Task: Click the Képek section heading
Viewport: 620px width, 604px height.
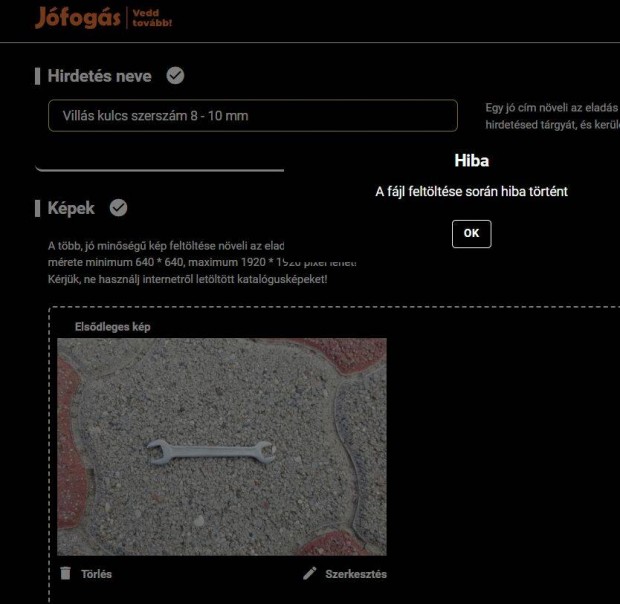Action: click(71, 208)
